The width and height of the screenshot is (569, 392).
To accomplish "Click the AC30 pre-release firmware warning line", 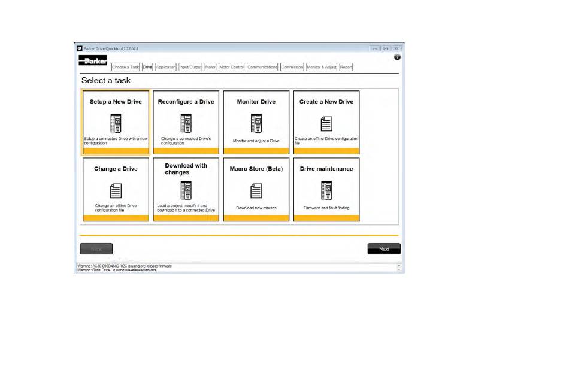I will click(125, 266).
